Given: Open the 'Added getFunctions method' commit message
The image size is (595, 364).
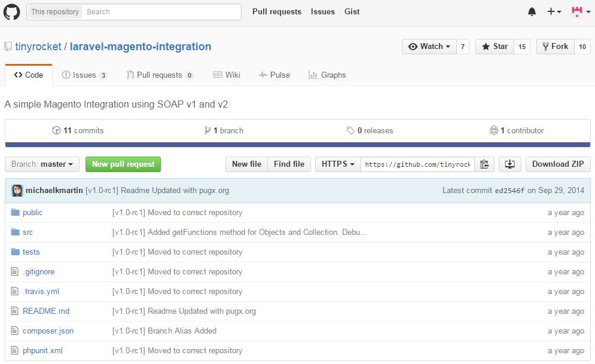Looking at the screenshot, I should click(239, 233).
